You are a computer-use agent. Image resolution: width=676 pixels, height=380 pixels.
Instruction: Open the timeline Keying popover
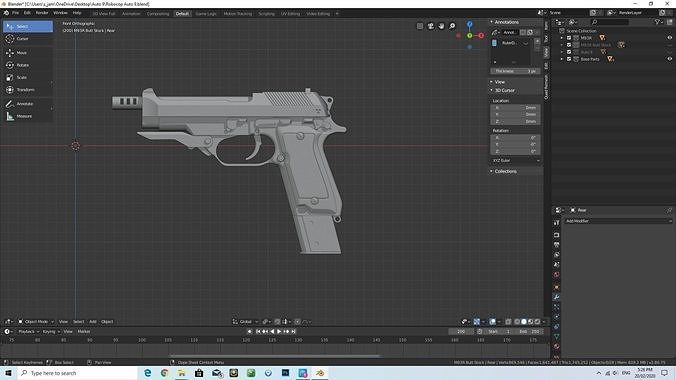[x=50, y=332]
